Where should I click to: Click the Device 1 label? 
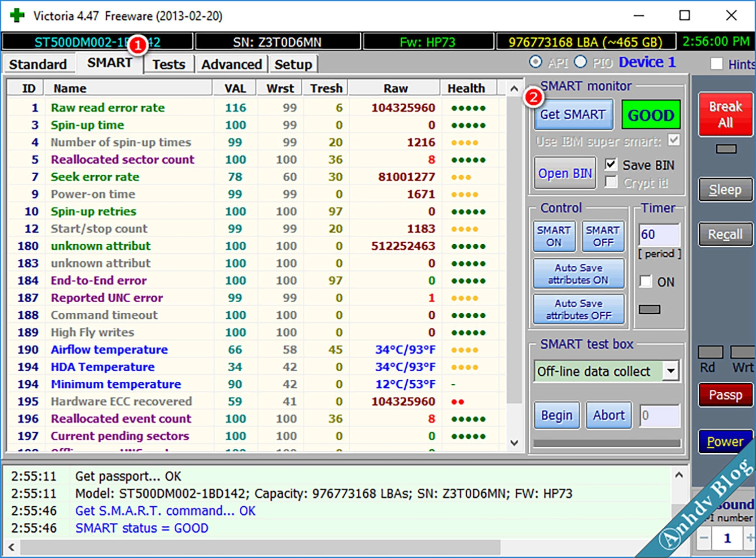(x=647, y=62)
